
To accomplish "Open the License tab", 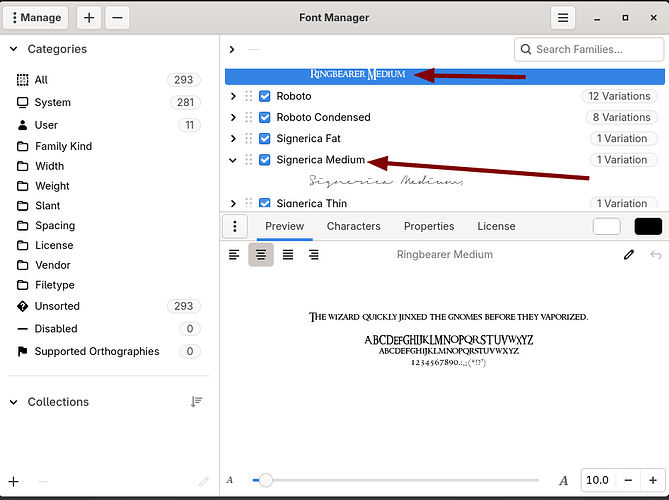I will pos(496,226).
